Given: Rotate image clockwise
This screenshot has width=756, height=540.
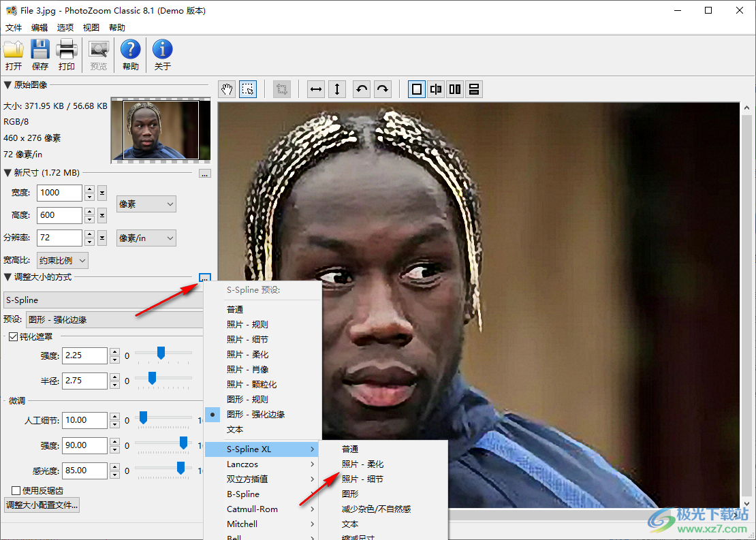Looking at the screenshot, I should (x=383, y=89).
